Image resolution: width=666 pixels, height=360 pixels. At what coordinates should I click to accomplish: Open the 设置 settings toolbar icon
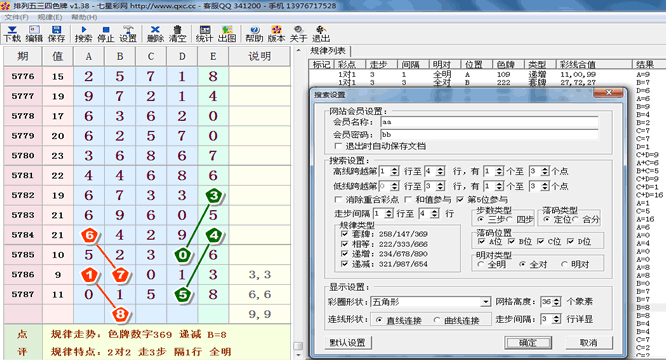[x=128, y=34]
